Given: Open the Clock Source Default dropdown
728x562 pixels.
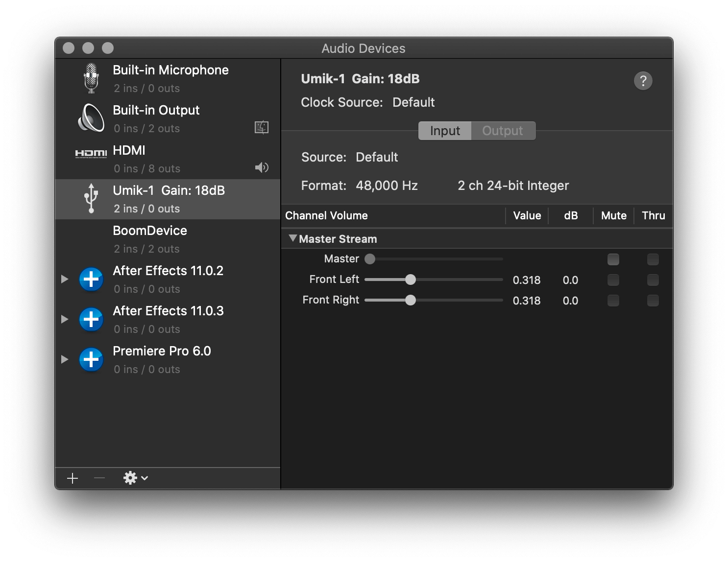Looking at the screenshot, I should [413, 102].
